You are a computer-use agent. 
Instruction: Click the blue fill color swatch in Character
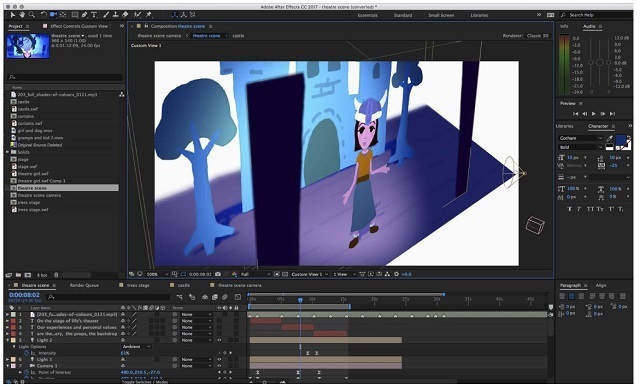click(621, 139)
